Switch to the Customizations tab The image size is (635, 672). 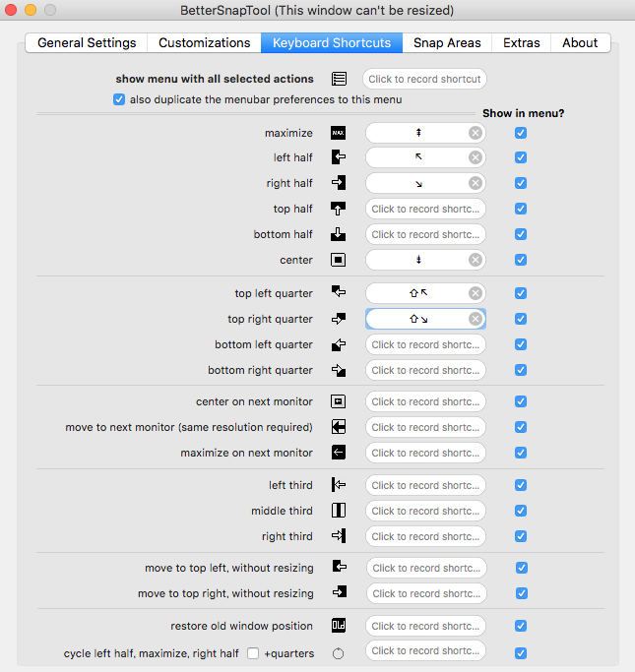(204, 43)
